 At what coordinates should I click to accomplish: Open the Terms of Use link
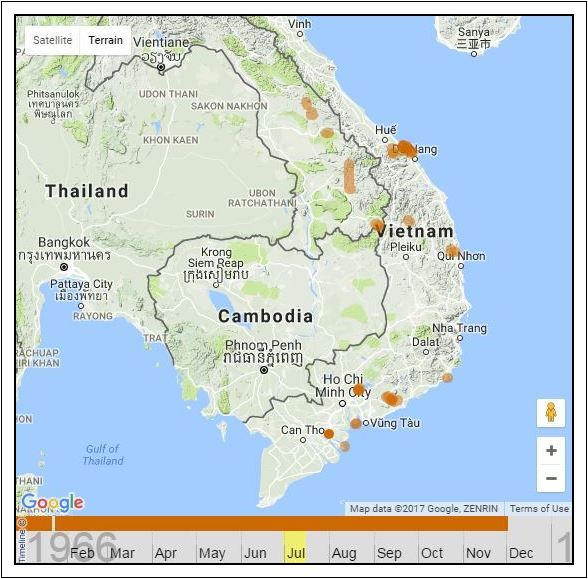coord(539,508)
